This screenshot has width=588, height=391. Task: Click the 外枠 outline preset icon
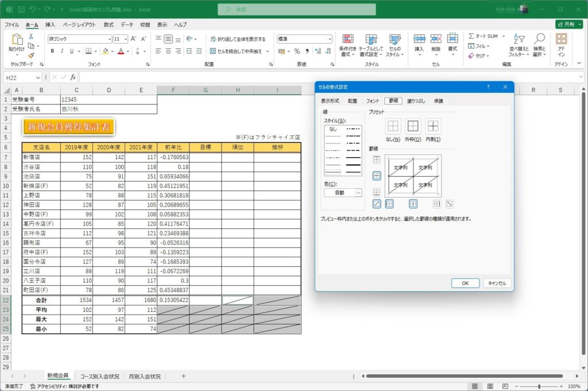pos(413,126)
